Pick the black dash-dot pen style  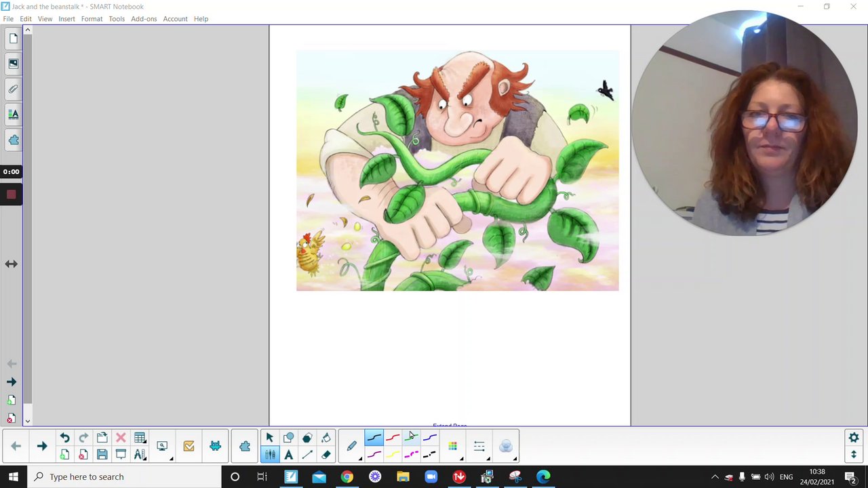click(430, 455)
